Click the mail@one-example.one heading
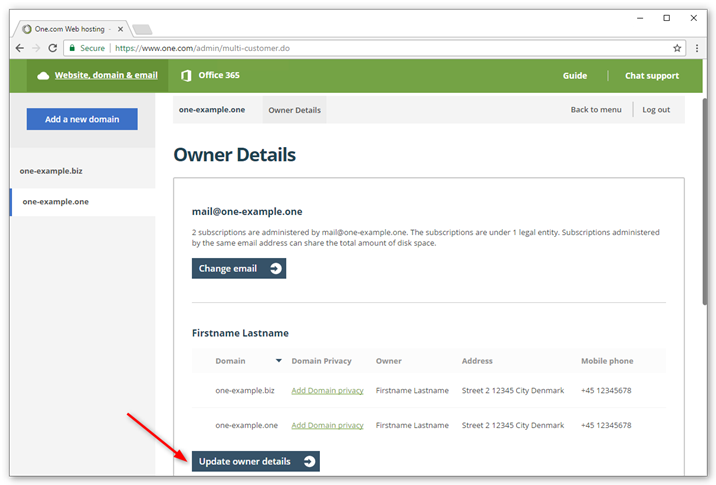This screenshot has width=716, height=485. (247, 211)
